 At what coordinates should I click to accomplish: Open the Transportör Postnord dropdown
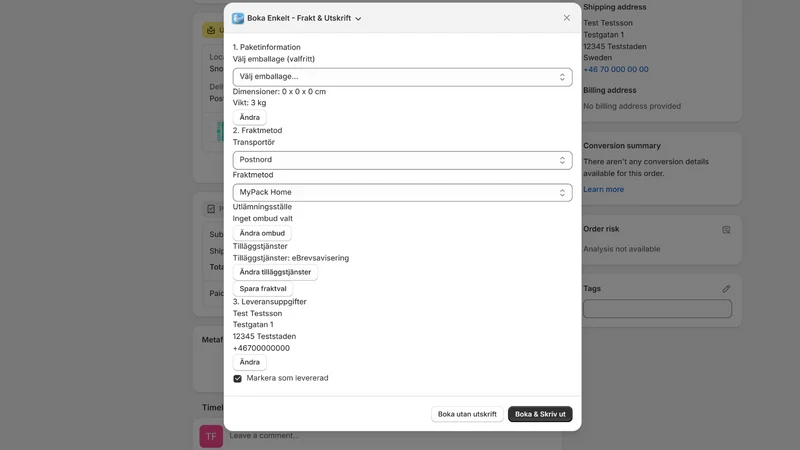402,160
